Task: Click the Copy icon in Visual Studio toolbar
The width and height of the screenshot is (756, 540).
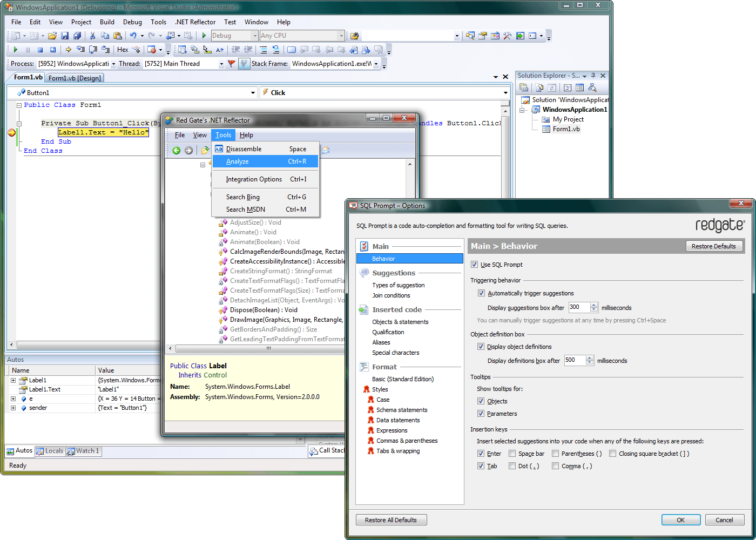Action: coord(105,36)
